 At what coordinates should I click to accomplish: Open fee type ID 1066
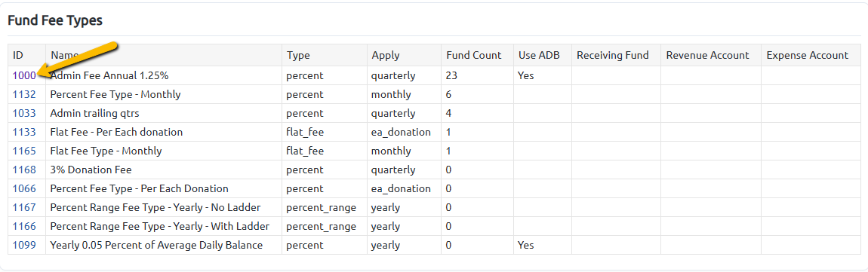[x=24, y=188]
